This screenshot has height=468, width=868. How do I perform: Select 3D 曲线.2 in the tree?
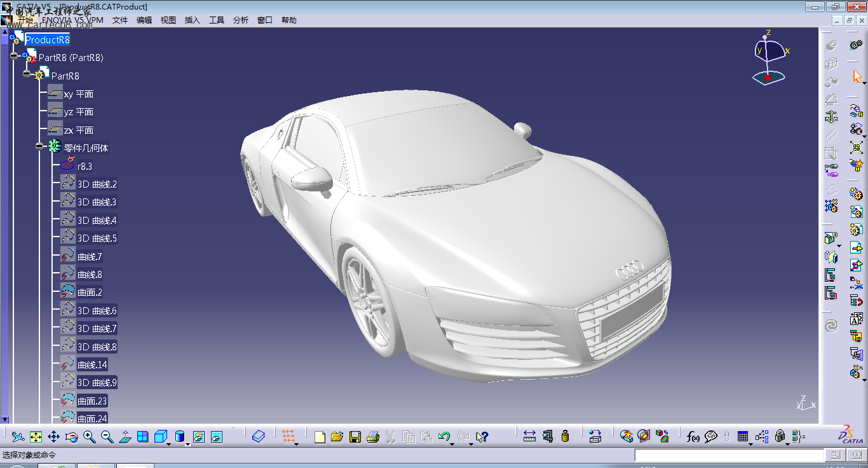pyautogui.click(x=97, y=184)
